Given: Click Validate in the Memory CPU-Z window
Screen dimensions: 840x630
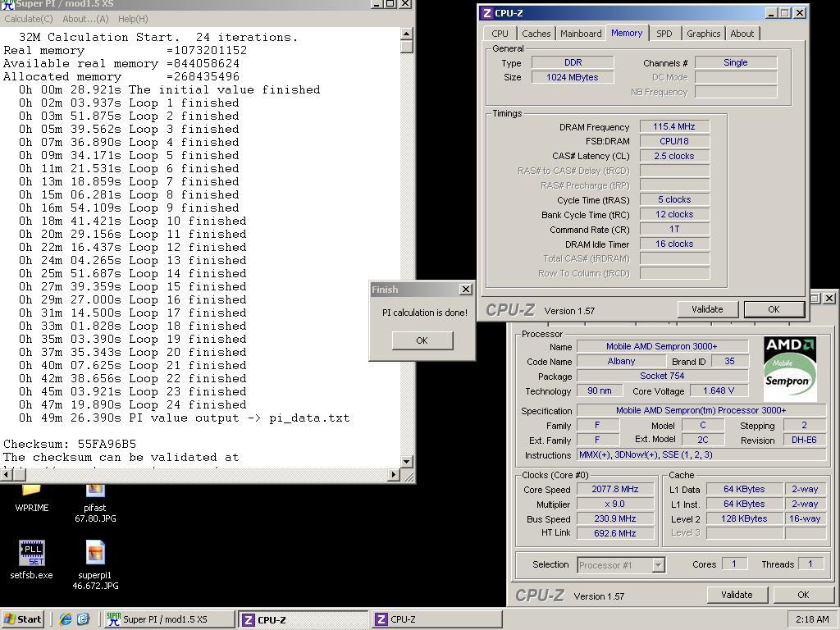Looking at the screenshot, I should click(707, 309).
